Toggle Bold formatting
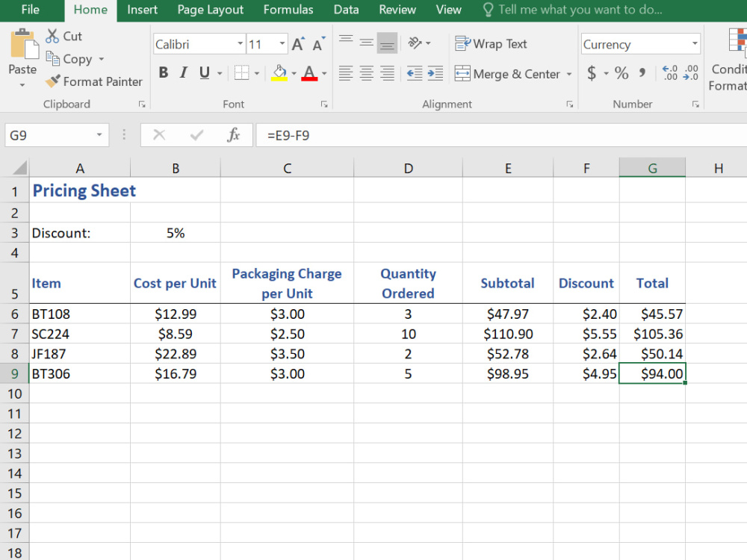This screenshot has height=560, width=747. (164, 73)
